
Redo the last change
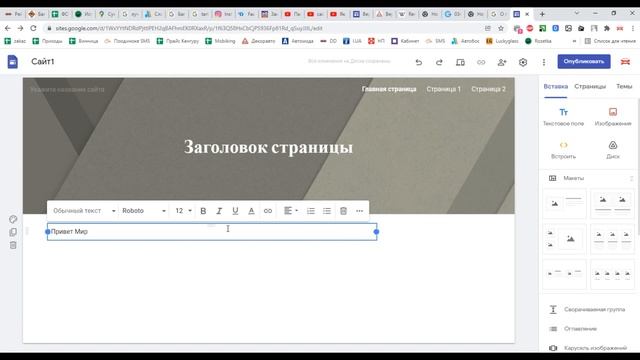click(x=439, y=62)
